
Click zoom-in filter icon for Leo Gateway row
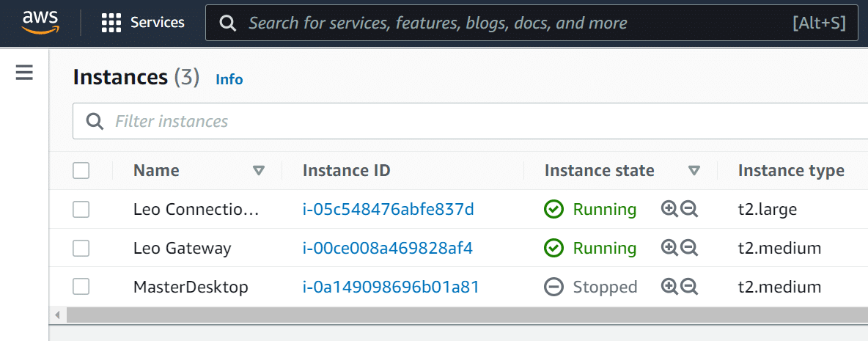669,248
